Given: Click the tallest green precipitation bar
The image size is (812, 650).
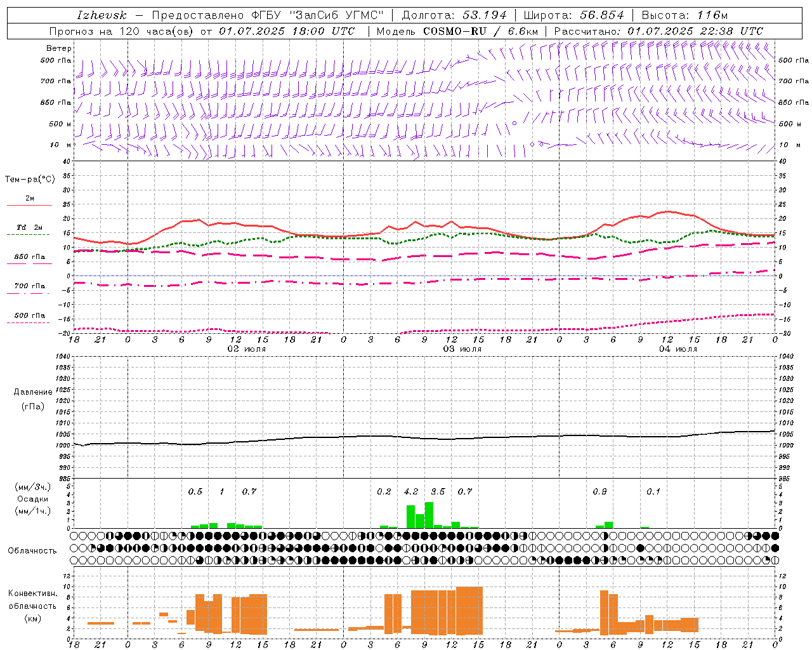Looking at the screenshot, I should [x=429, y=515].
